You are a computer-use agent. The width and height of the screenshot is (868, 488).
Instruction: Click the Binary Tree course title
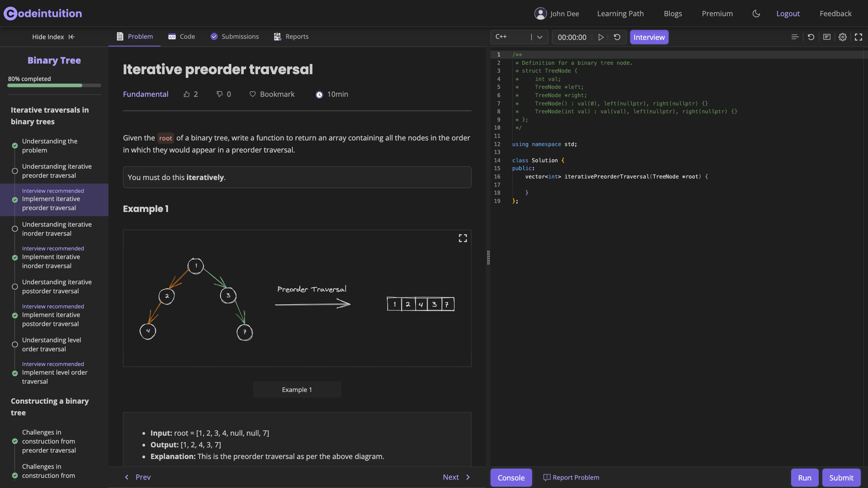pos(54,60)
